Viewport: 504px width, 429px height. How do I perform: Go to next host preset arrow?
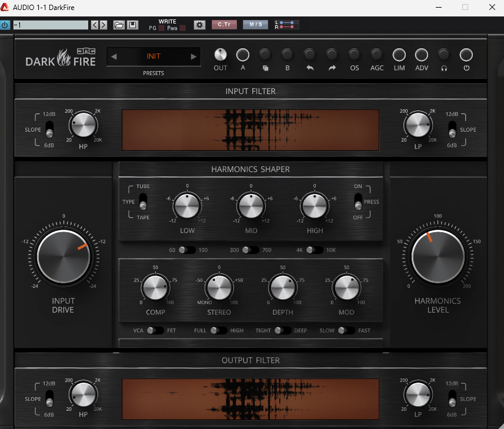(103, 25)
